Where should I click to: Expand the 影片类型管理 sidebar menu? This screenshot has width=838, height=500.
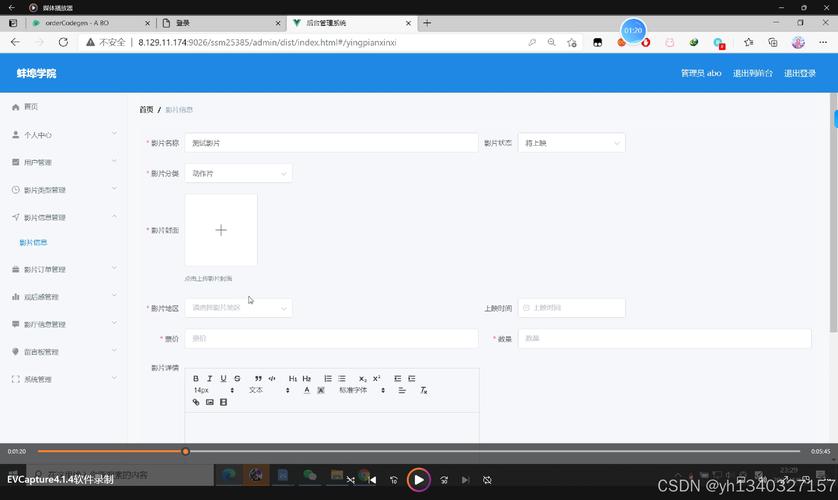[64, 190]
